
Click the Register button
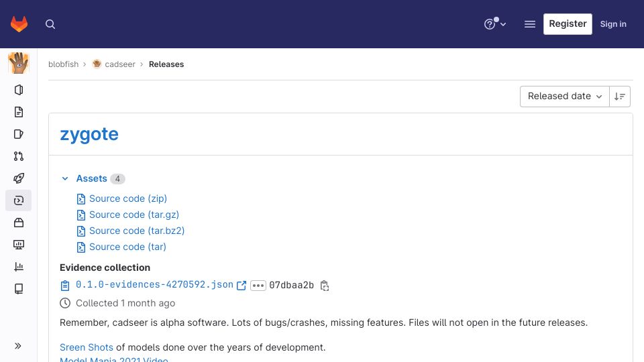coord(568,24)
